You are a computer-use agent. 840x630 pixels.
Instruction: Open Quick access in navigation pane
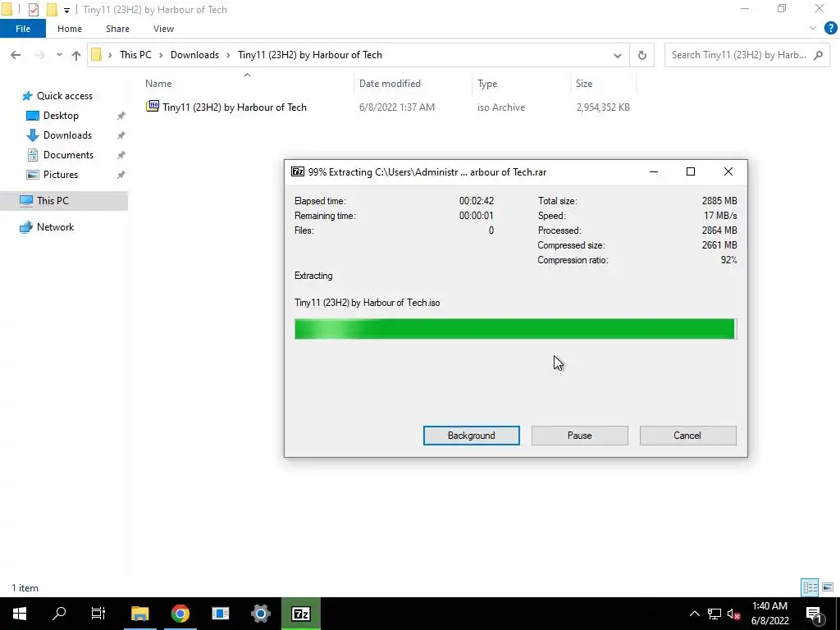point(64,96)
